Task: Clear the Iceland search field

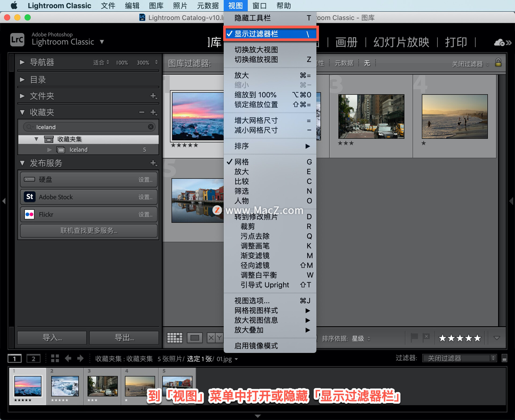Action: (x=151, y=127)
